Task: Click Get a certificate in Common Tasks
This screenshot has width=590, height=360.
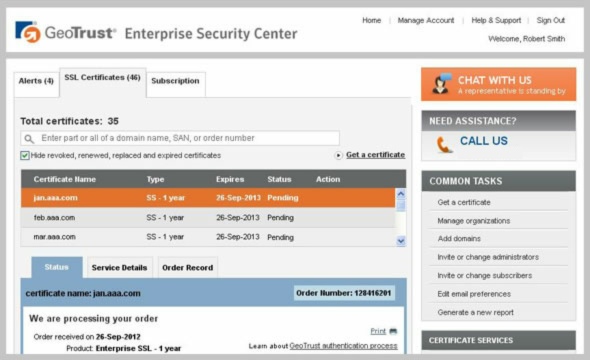Action: (x=464, y=202)
